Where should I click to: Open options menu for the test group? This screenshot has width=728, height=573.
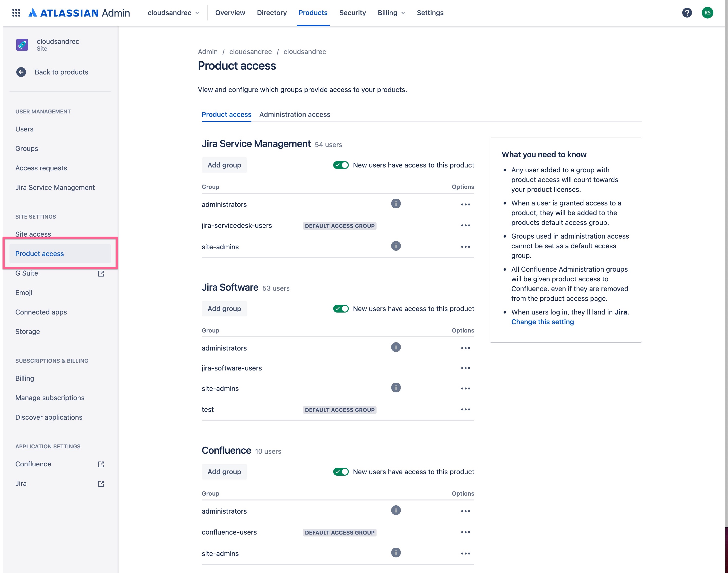(465, 410)
